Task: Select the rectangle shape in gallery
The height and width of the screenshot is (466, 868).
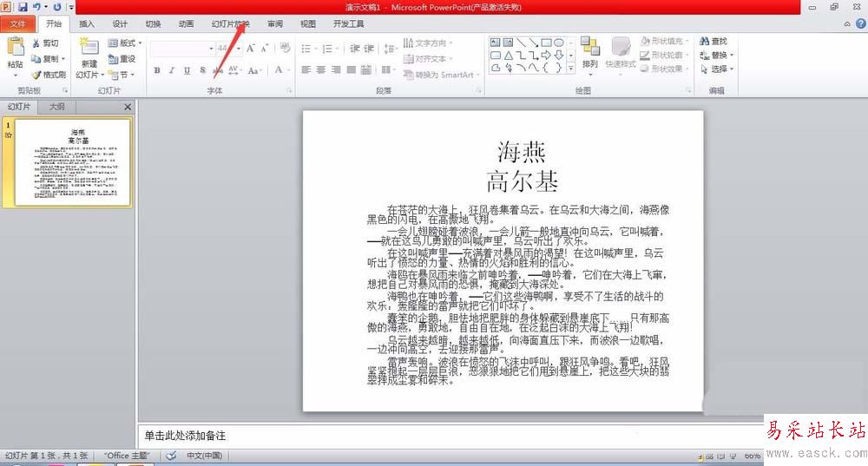Action: [546, 43]
